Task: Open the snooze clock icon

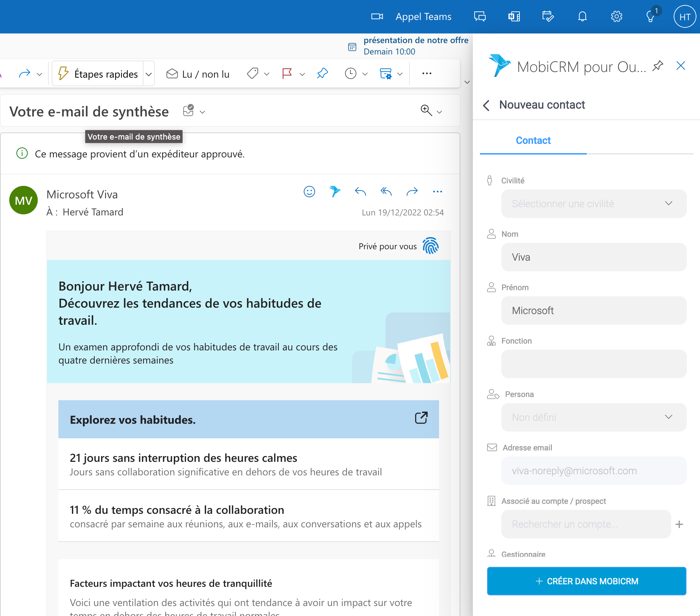Action: 351,74
